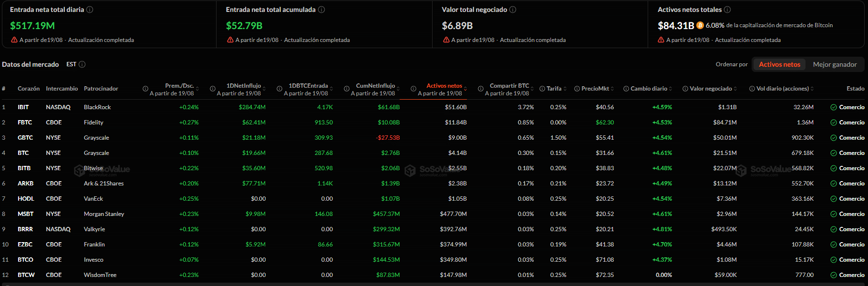
Task: Toggle sort arrows on 1DNetInflujo column
Action: pos(264,89)
